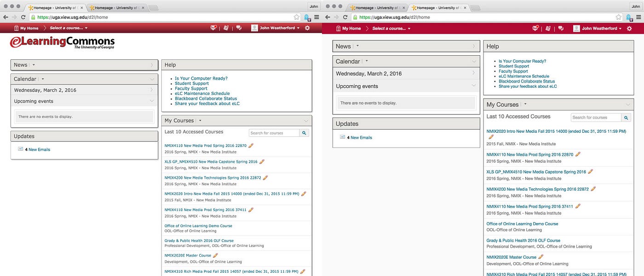Open the Chrome menu in the left window
The image size is (644, 276).
pyautogui.click(x=316, y=17)
